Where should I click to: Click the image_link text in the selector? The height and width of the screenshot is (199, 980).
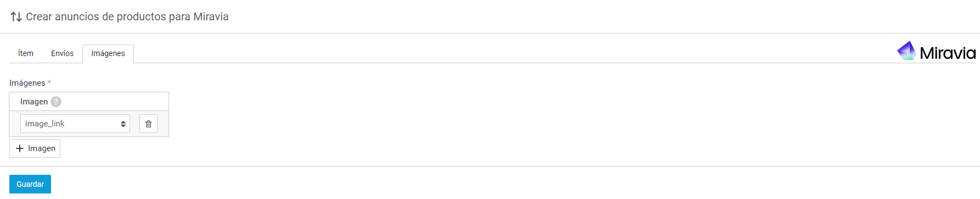click(x=45, y=124)
